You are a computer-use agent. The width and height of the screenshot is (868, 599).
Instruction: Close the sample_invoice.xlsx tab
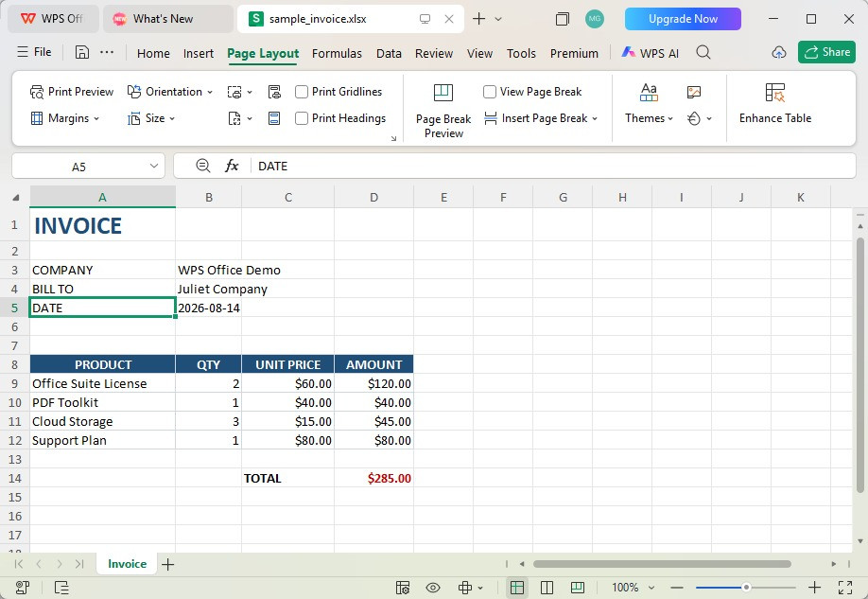click(x=449, y=19)
